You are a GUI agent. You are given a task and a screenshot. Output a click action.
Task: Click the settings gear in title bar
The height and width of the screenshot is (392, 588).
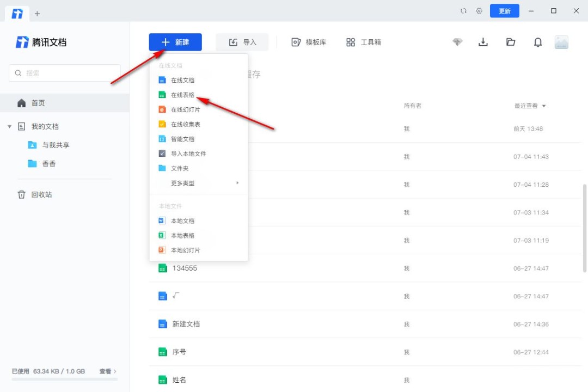coord(479,11)
